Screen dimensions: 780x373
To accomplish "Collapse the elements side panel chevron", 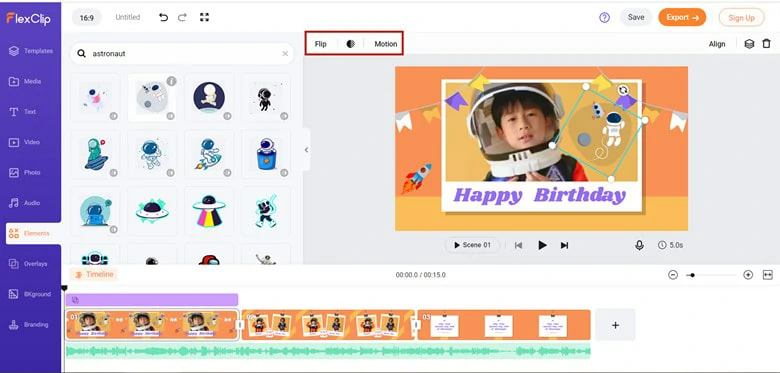I will pos(306,150).
